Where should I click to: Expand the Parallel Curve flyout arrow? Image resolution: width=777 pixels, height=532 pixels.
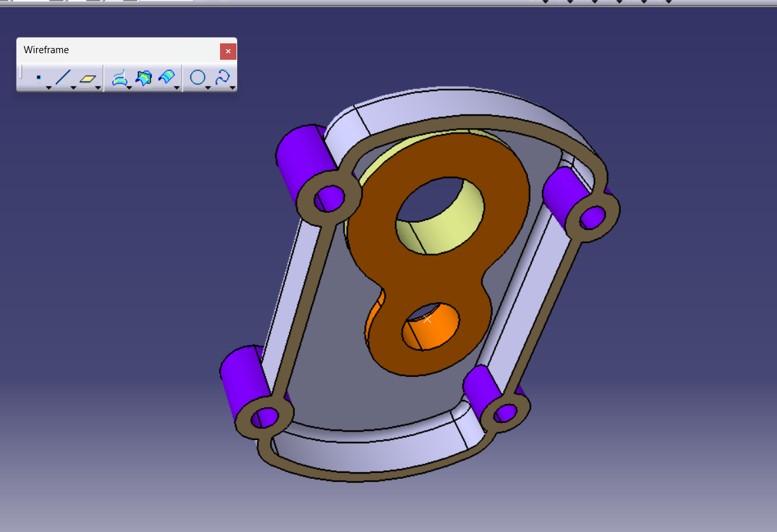point(177,87)
